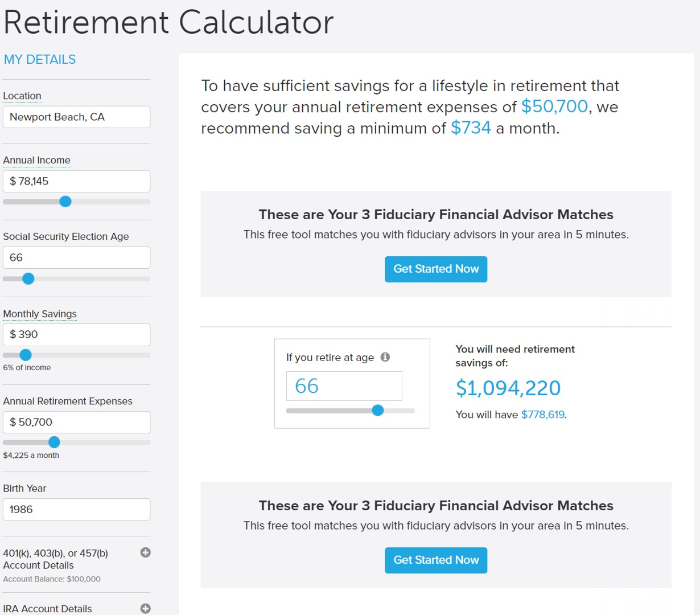Click the retire-at-age info icon
Image resolution: width=700 pixels, height=615 pixels.
point(385,357)
